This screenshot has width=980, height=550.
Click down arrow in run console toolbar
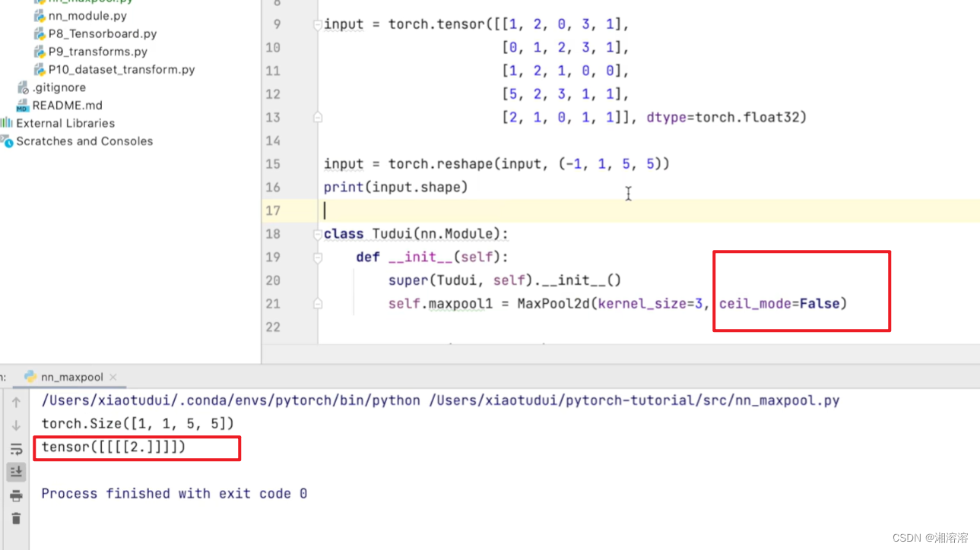[16, 425]
